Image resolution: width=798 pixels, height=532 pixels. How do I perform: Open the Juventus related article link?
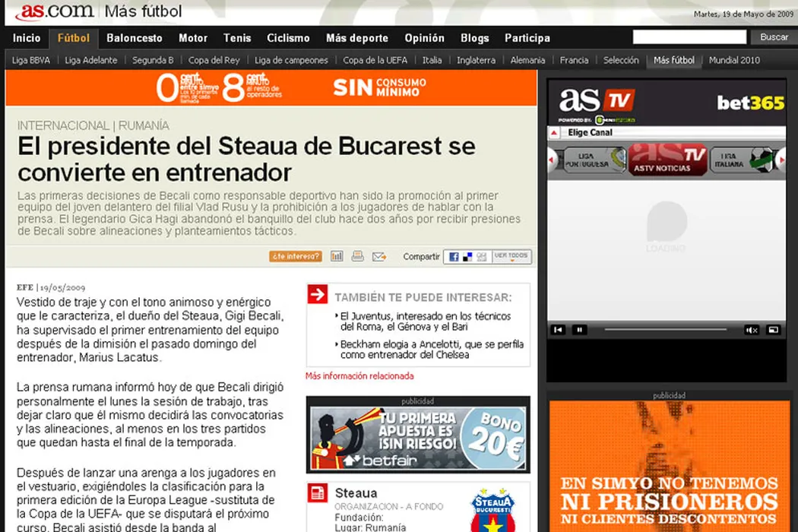click(x=426, y=321)
